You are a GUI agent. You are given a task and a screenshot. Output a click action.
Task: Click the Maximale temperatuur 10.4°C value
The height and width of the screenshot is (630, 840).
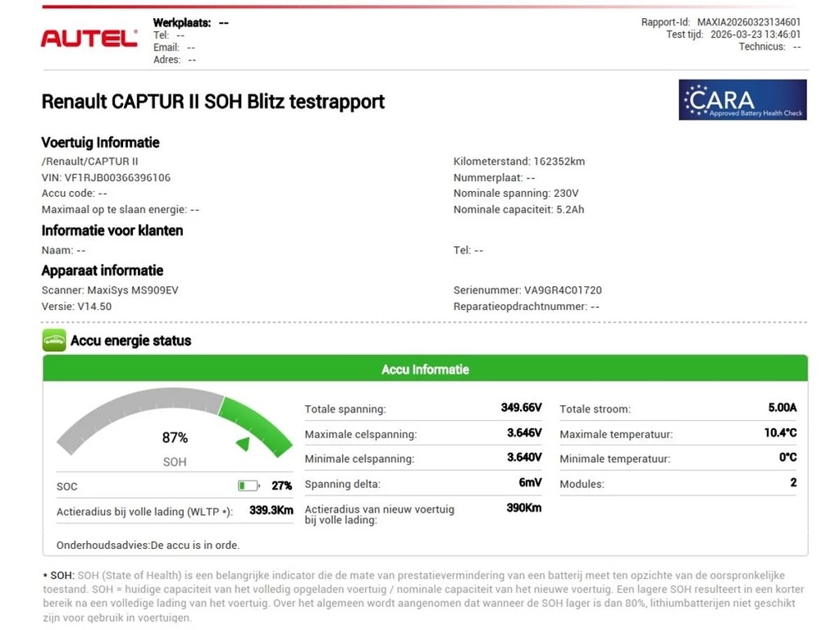click(x=780, y=433)
